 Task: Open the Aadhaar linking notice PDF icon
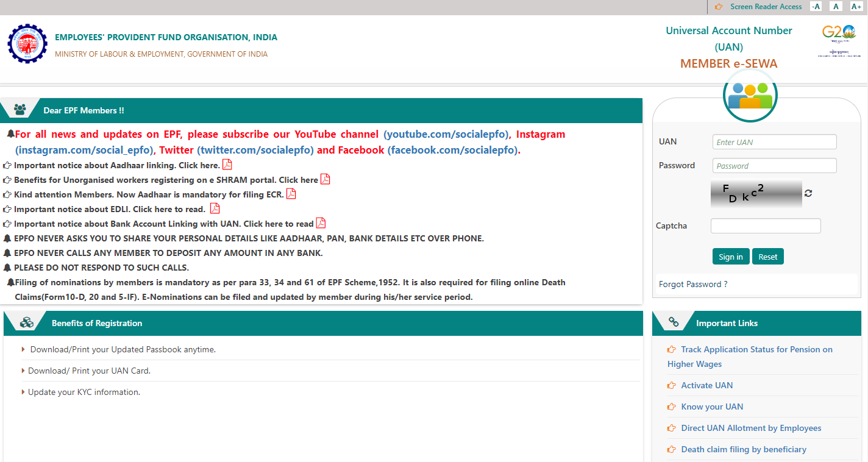click(x=227, y=165)
